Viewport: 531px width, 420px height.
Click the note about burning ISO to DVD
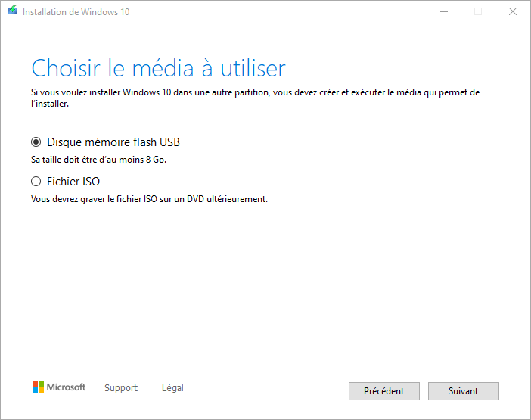pos(149,199)
